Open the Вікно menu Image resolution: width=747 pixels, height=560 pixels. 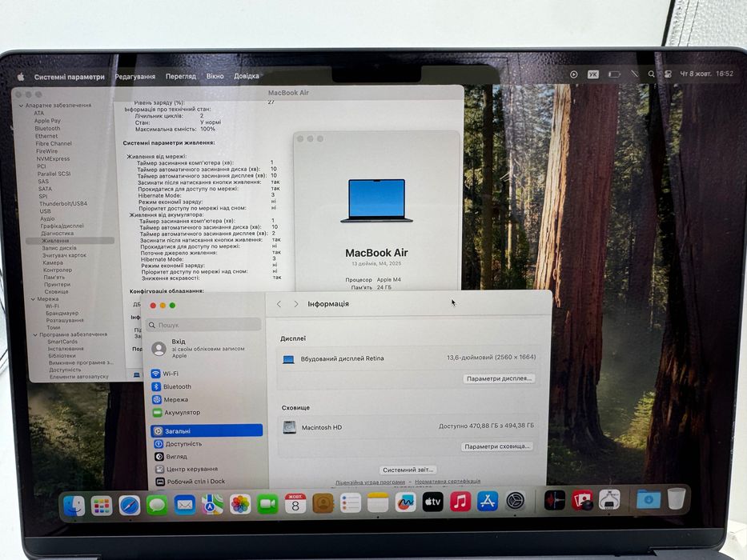point(215,76)
